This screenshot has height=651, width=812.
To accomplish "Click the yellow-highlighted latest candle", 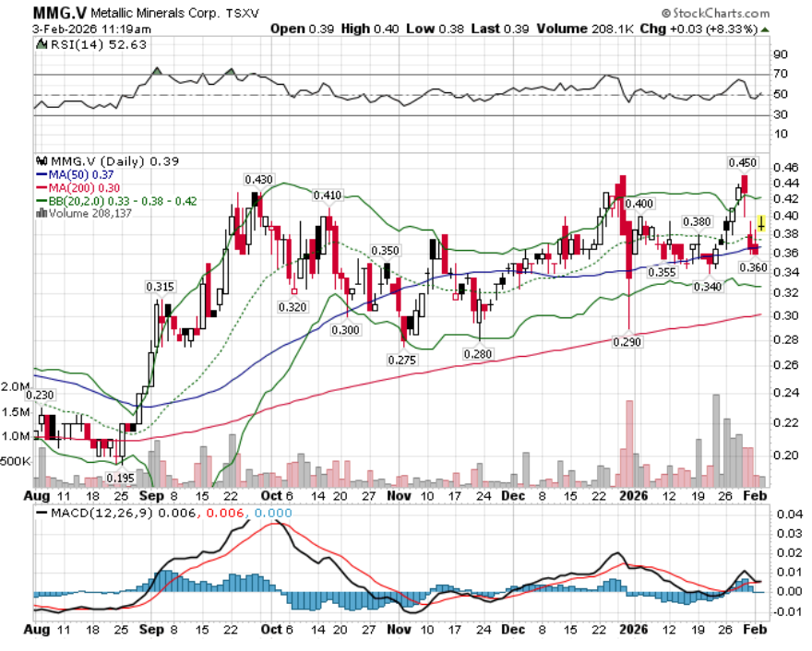I will coord(761,223).
